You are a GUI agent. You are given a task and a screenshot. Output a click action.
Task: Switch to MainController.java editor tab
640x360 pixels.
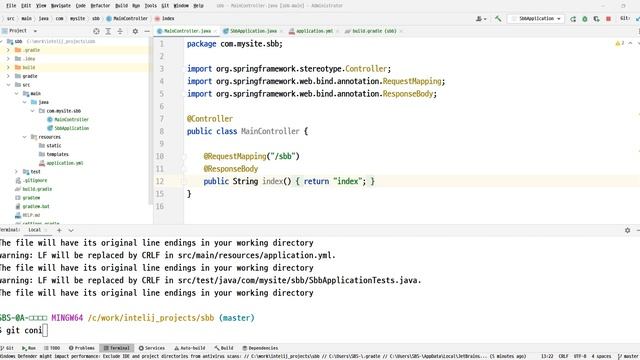187,31
